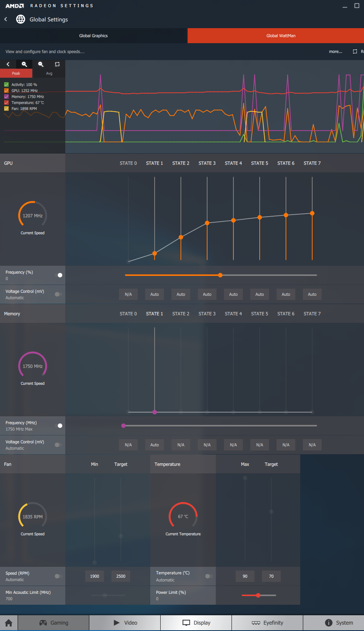Click the Global Settings globe icon

(21, 19)
